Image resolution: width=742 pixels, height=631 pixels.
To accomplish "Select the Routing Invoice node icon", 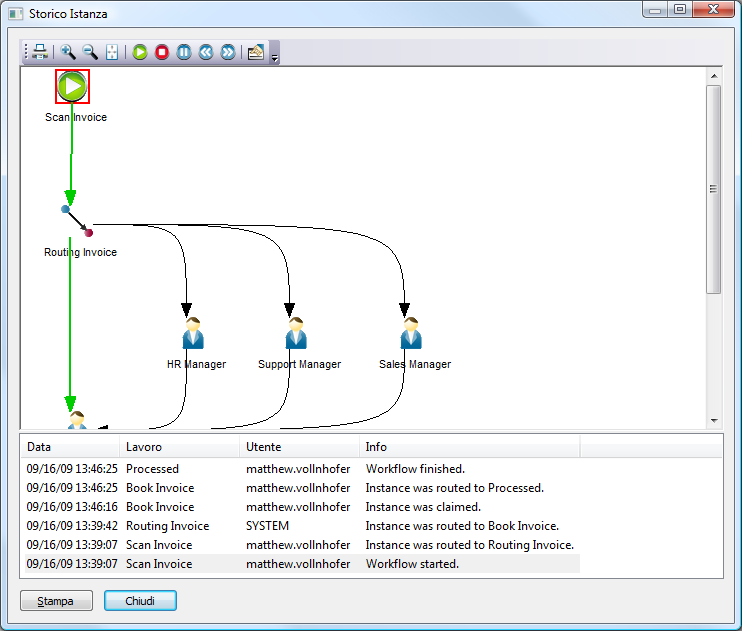I will [77, 221].
